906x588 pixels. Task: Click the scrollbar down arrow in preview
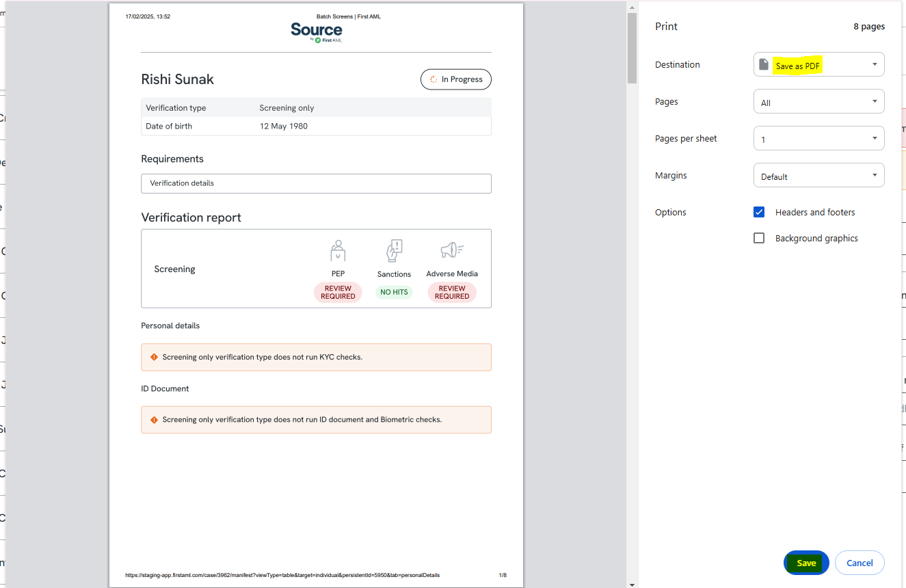click(632, 585)
